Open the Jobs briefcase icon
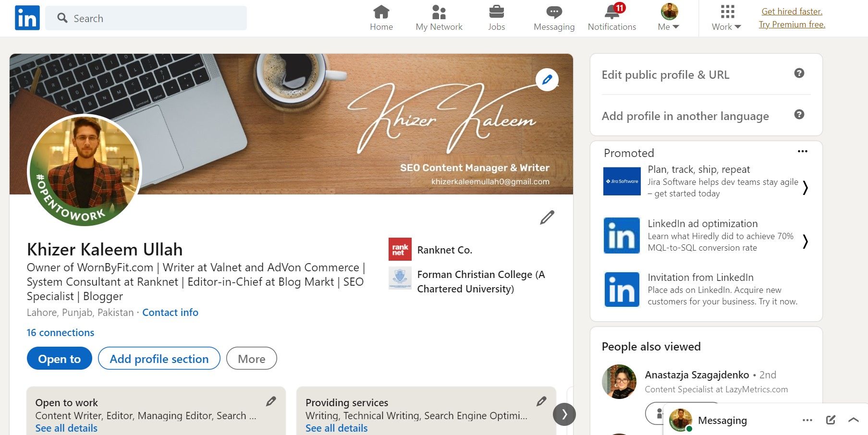This screenshot has height=435, width=868. point(496,18)
